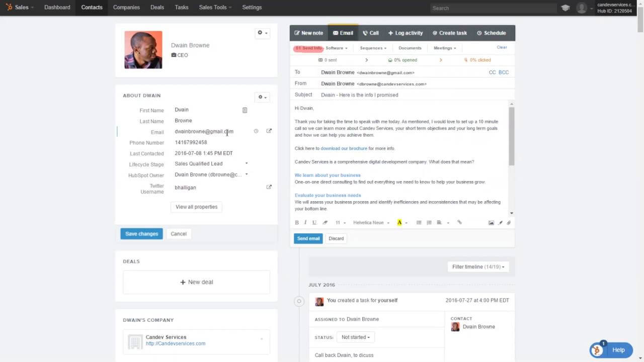This screenshot has height=362, width=644.
Task: Open the Deals menu in top navigation
Action: pos(157,8)
